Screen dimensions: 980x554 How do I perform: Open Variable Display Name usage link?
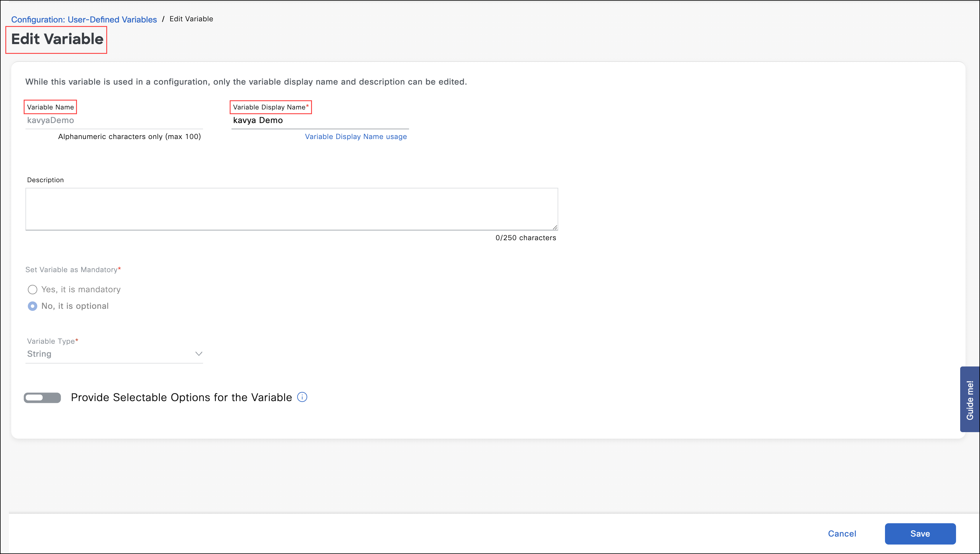(x=355, y=137)
